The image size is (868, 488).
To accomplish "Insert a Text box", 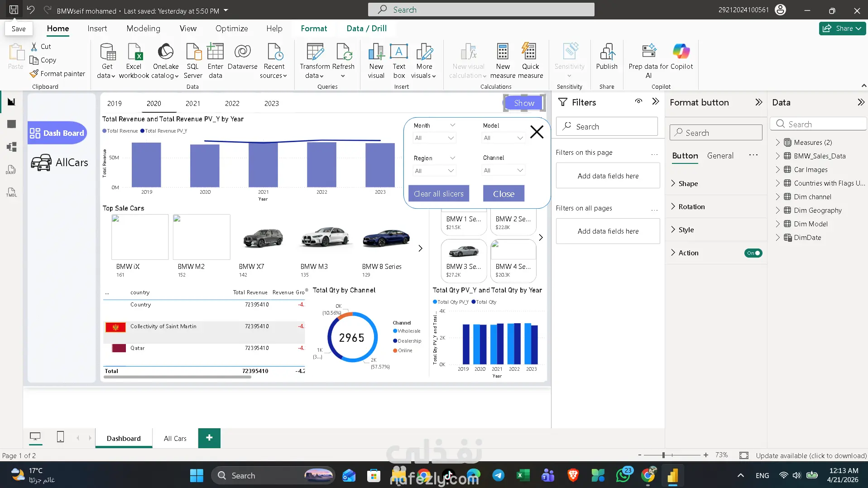I will click(x=399, y=61).
